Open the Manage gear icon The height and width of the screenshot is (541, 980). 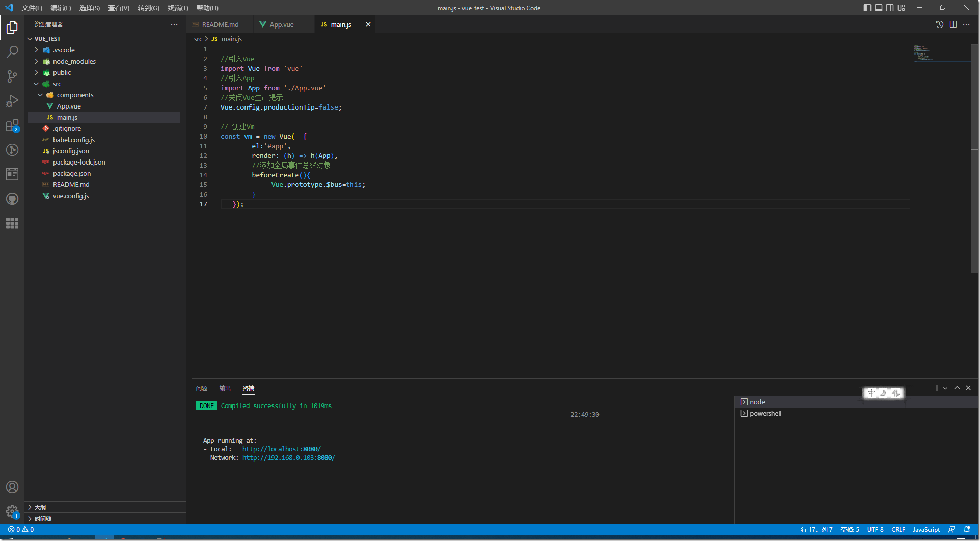click(x=12, y=511)
